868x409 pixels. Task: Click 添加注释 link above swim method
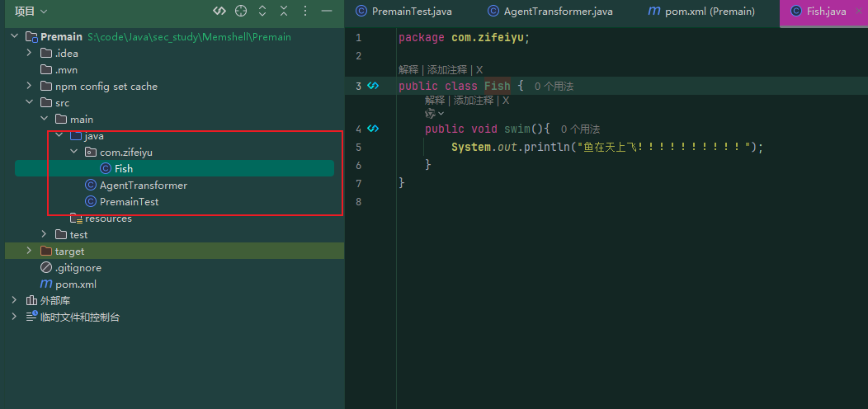[x=474, y=100]
